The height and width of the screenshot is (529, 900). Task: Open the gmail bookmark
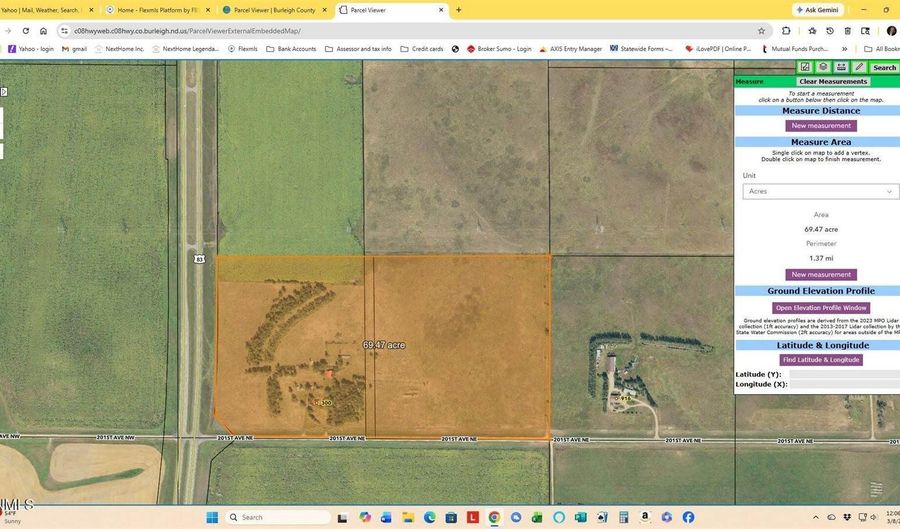tap(74, 49)
